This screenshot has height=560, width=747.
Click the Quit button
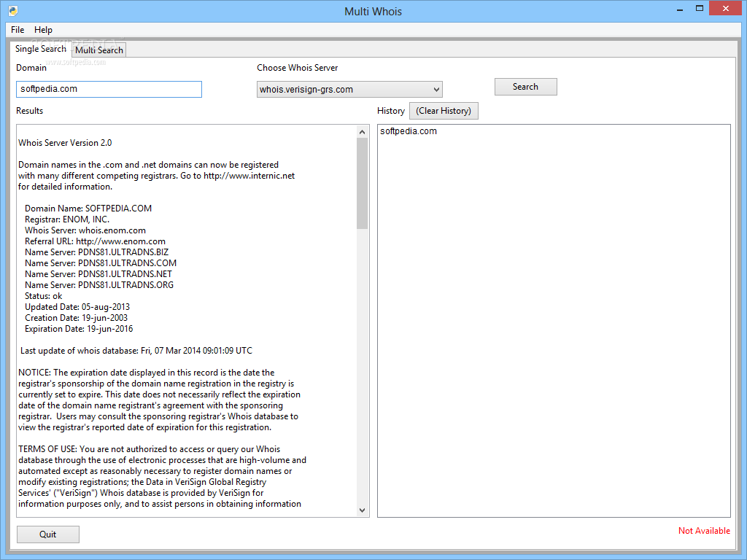pyautogui.click(x=47, y=534)
